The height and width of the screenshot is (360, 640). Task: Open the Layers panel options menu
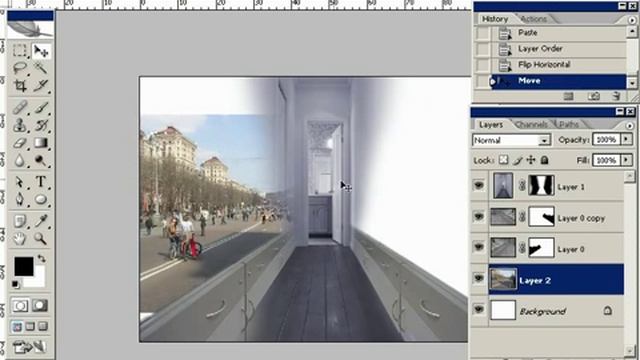pos(629,125)
